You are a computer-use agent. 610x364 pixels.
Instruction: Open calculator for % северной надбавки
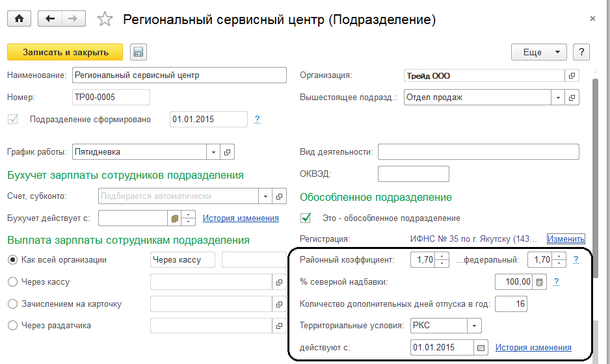pos(540,282)
